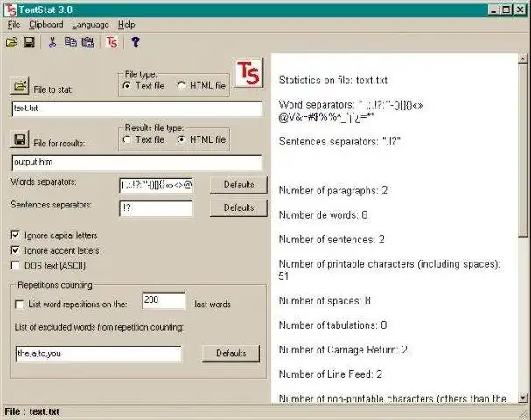Click the Words separators input field
Image resolution: width=531 pixels, height=420 pixels.
tap(156, 185)
